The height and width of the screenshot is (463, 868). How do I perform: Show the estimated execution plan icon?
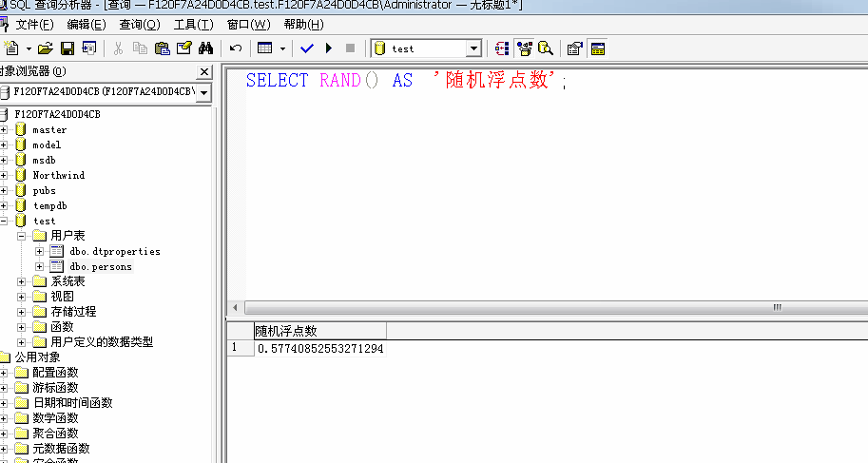502,48
